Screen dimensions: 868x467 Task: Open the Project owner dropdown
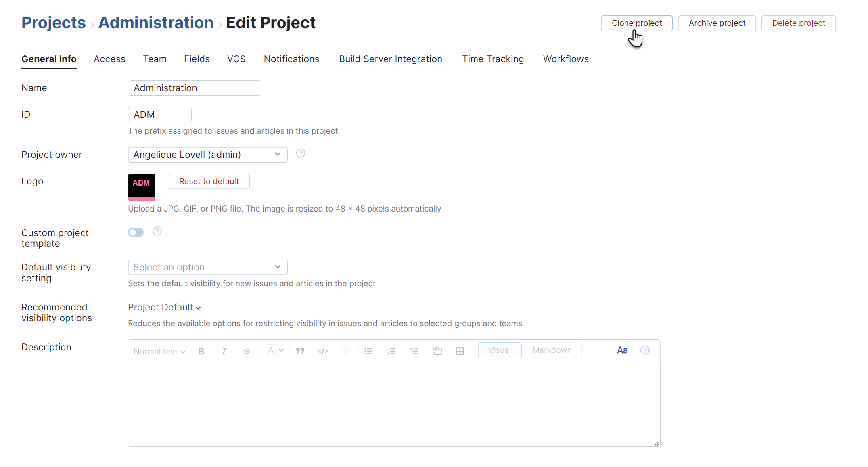coord(207,155)
